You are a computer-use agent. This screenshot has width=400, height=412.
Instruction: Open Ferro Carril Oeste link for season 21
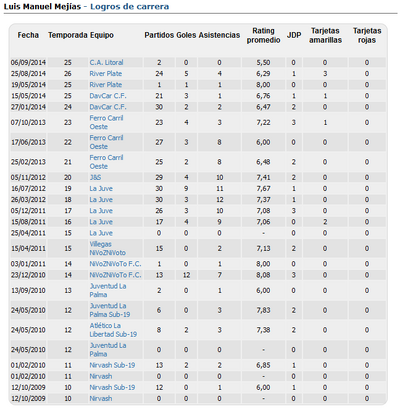tap(106, 162)
